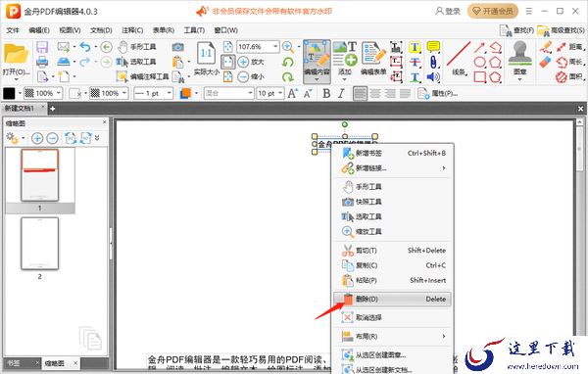The width and height of the screenshot is (588, 374).
Task: Click the black fill color swatch
Action: pyautogui.click(x=9, y=93)
